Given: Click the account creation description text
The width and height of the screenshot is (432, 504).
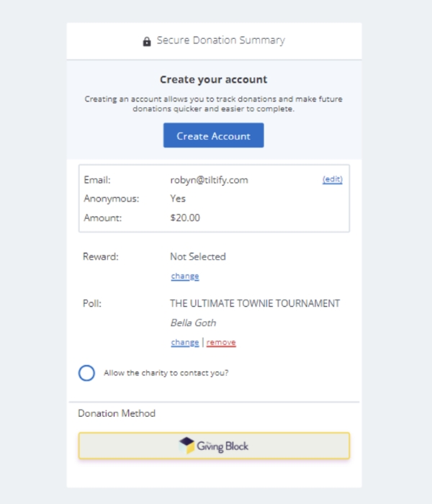Looking at the screenshot, I should tap(213, 104).
